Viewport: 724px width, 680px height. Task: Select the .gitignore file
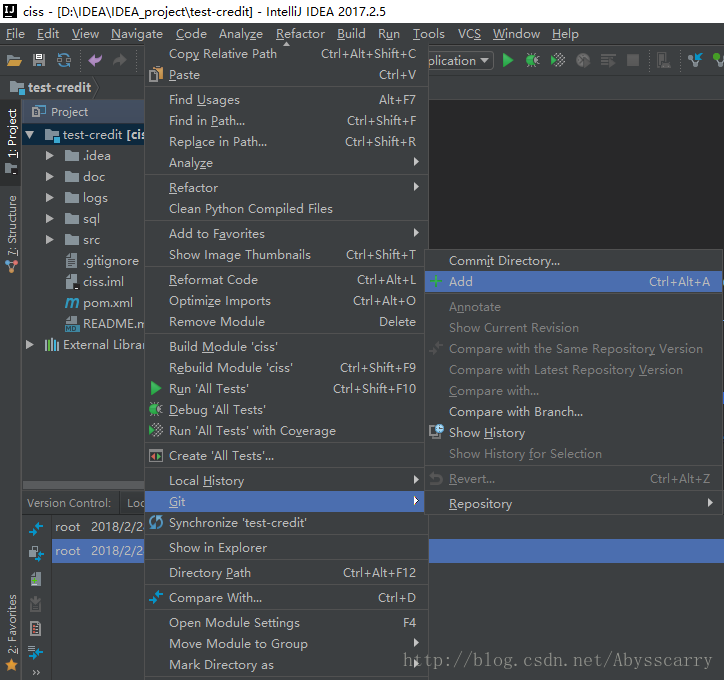[x=110, y=261]
